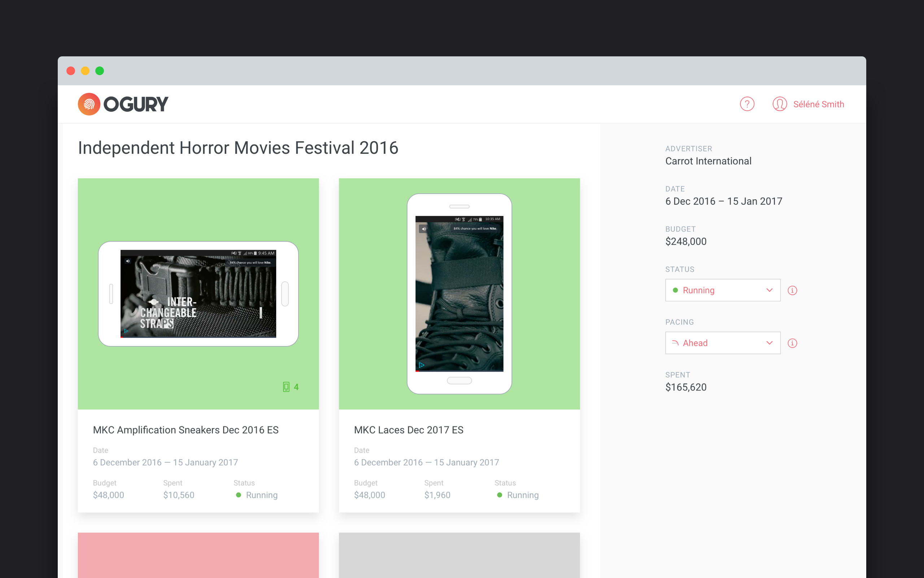The image size is (924, 578).
Task: Click Running status on MKC Laces card
Action: tap(518, 495)
